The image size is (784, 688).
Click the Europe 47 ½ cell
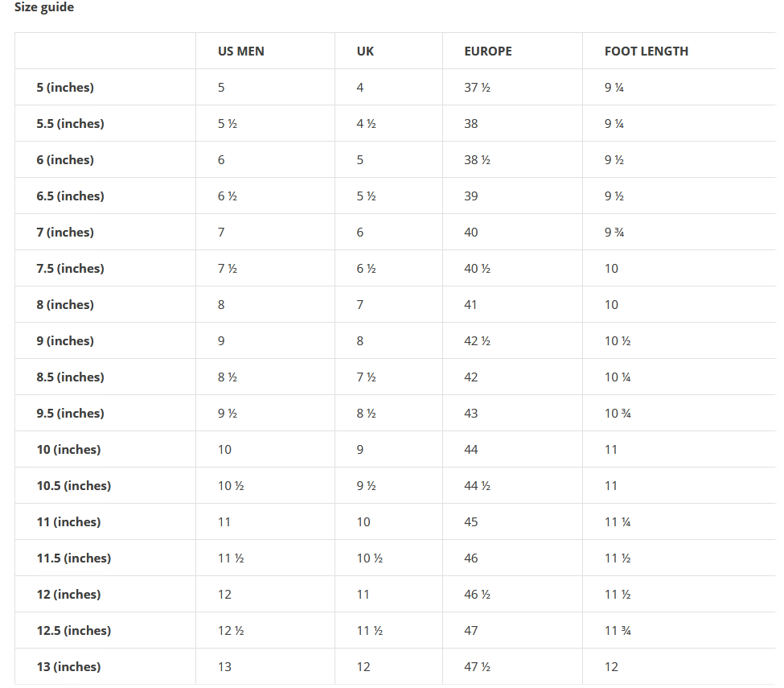point(477,667)
